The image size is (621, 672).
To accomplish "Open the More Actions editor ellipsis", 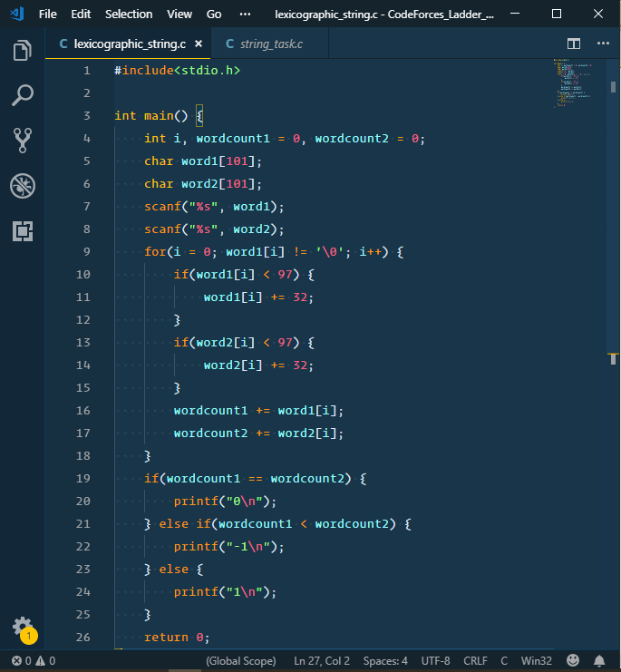I will point(602,44).
